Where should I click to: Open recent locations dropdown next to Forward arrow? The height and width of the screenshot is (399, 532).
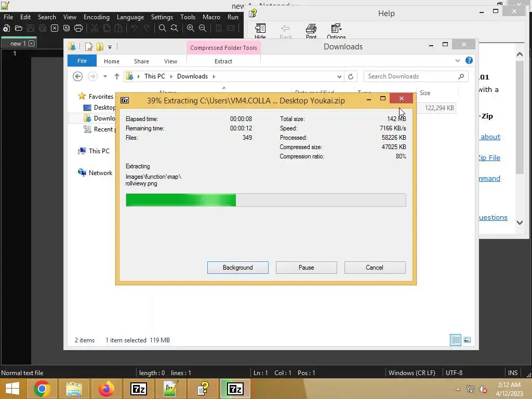coord(105,76)
